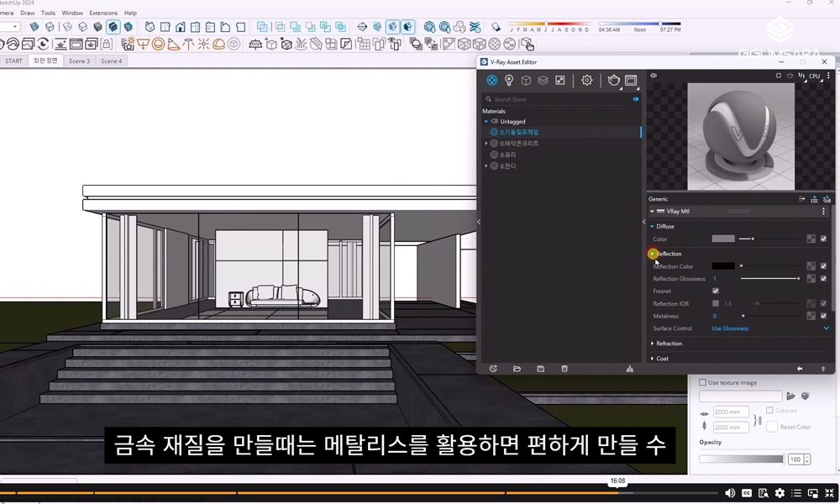Open the Extensions menu

[103, 13]
